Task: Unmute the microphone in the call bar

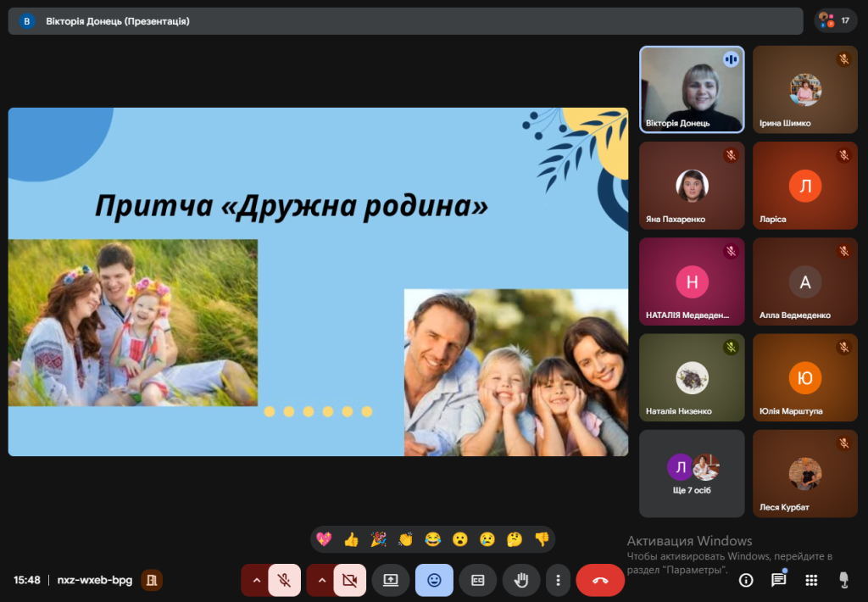Action: pyautogui.click(x=285, y=581)
